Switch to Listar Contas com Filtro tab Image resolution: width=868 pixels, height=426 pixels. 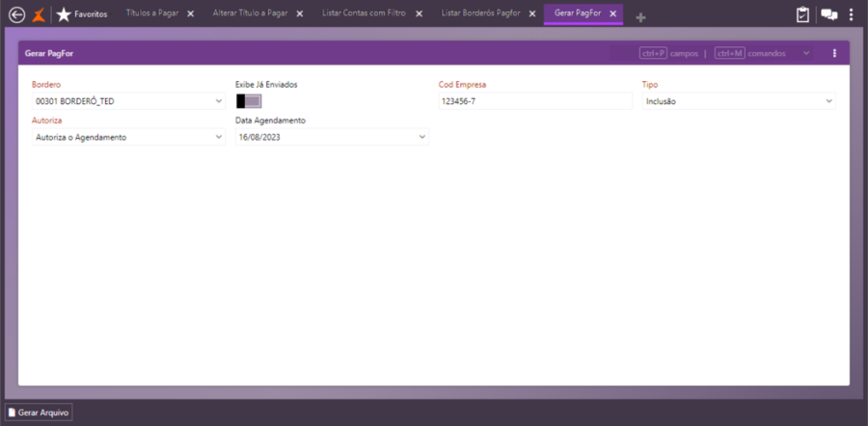coord(364,13)
